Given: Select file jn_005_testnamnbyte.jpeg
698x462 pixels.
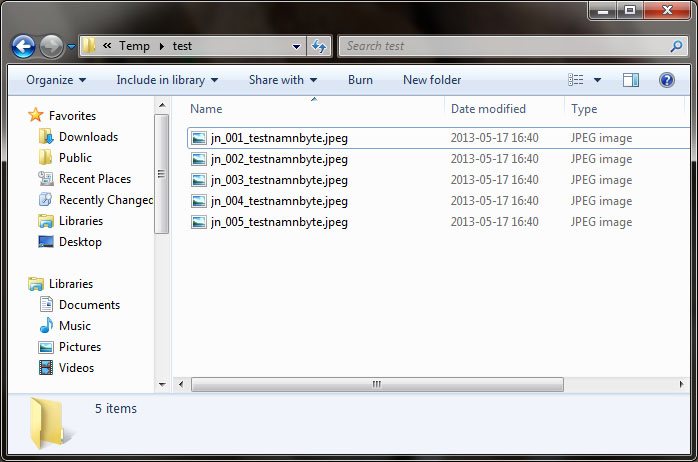Looking at the screenshot, I should [x=279, y=222].
